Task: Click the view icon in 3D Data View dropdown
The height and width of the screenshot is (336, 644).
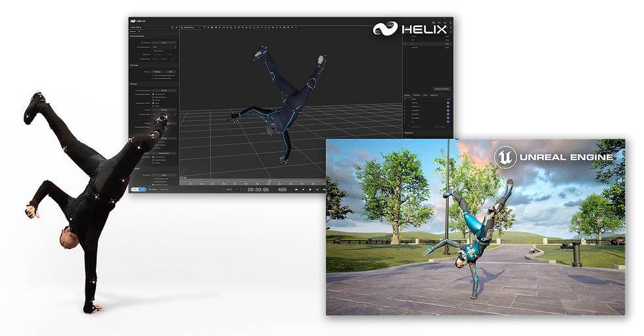Action: 182,28
